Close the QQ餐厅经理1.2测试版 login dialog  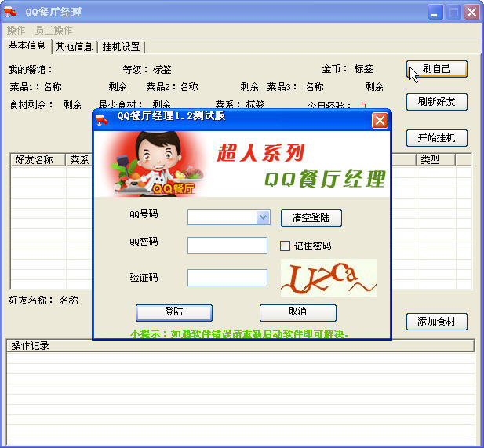pos(380,120)
